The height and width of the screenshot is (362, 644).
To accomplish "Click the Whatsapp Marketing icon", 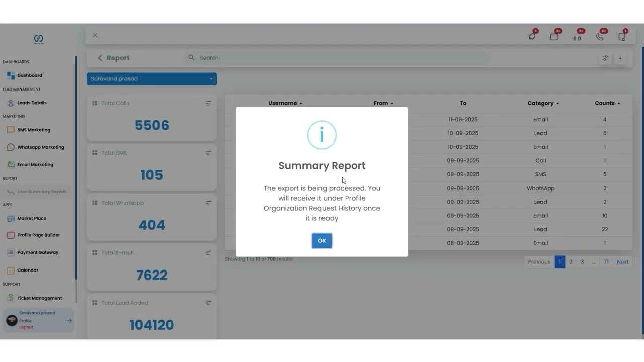I will click(11, 147).
